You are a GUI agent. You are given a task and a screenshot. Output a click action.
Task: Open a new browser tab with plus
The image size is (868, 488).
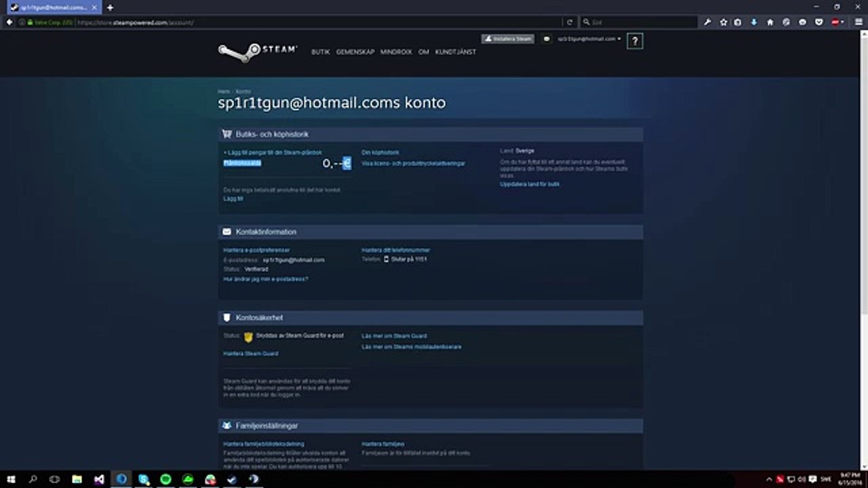click(110, 7)
